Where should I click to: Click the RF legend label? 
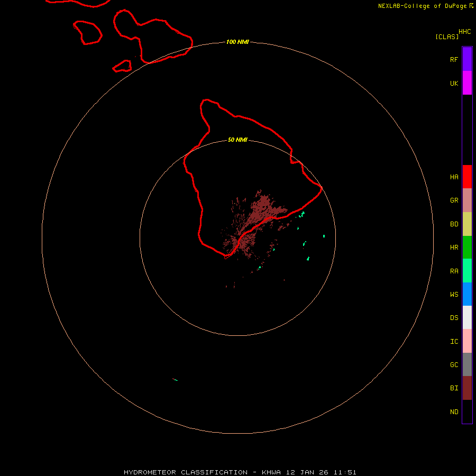pyautogui.click(x=454, y=59)
